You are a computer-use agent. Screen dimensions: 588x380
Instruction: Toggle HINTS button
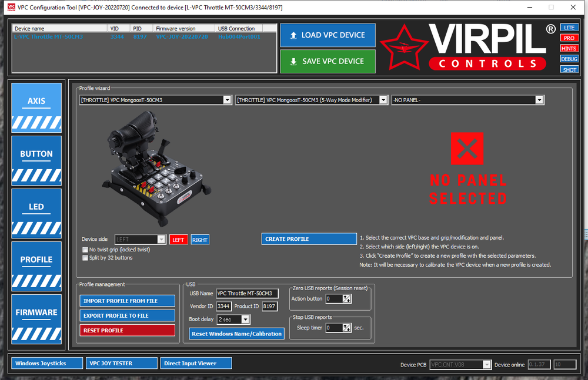569,48
